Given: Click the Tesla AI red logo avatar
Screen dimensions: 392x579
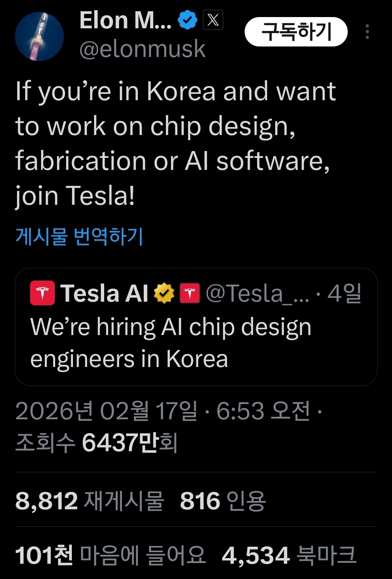Looking at the screenshot, I should [42, 293].
